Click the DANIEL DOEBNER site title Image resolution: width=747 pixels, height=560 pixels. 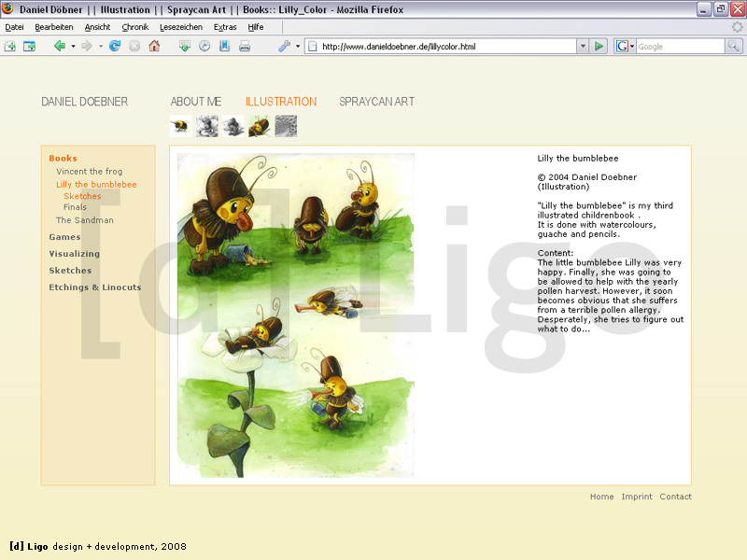click(84, 102)
